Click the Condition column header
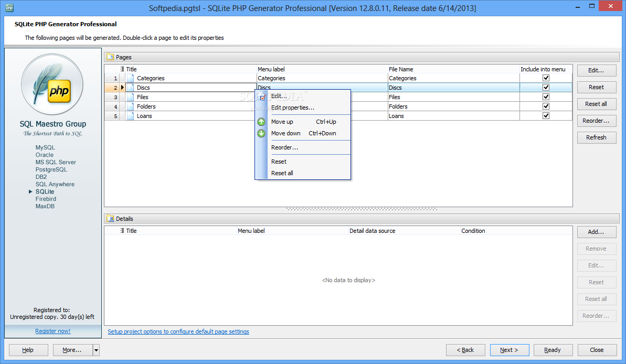The height and width of the screenshot is (364, 626). point(516,231)
